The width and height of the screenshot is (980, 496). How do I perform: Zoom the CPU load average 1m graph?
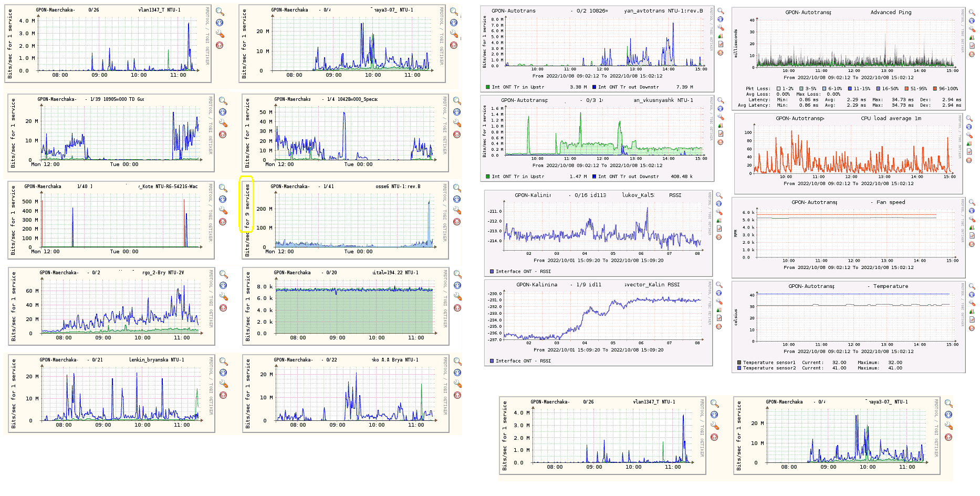(x=969, y=119)
